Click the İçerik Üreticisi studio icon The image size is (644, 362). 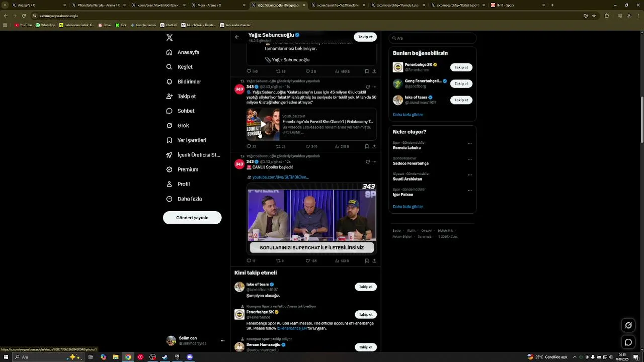click(170, 155)
